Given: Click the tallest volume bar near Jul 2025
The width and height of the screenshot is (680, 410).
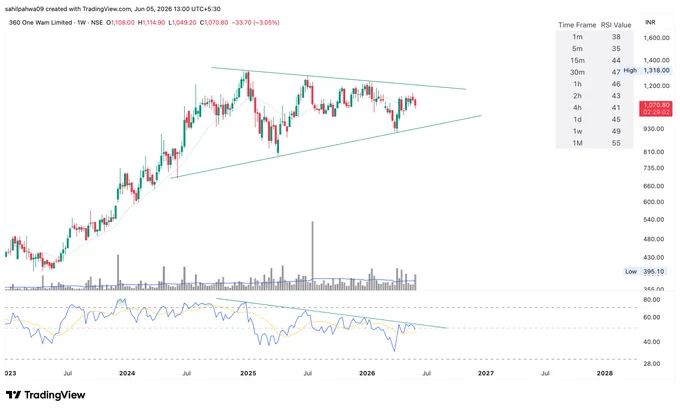Looking at the screenshot, I should pyautogui.click(x=312, y=255).
